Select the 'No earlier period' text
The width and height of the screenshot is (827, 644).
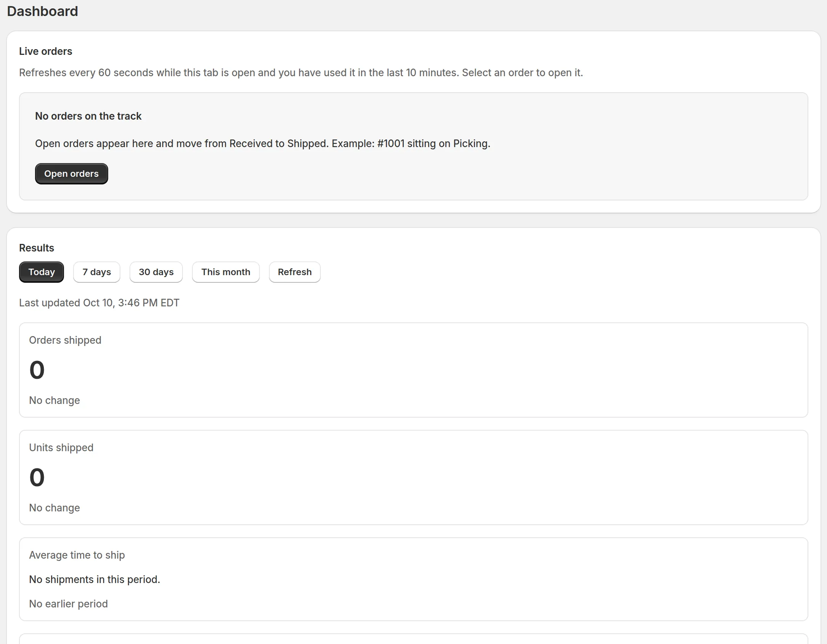(x=69, y=604)
